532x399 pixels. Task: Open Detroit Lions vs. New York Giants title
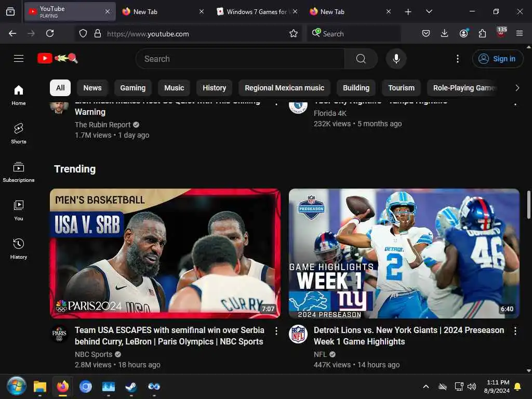pos(409,336)
